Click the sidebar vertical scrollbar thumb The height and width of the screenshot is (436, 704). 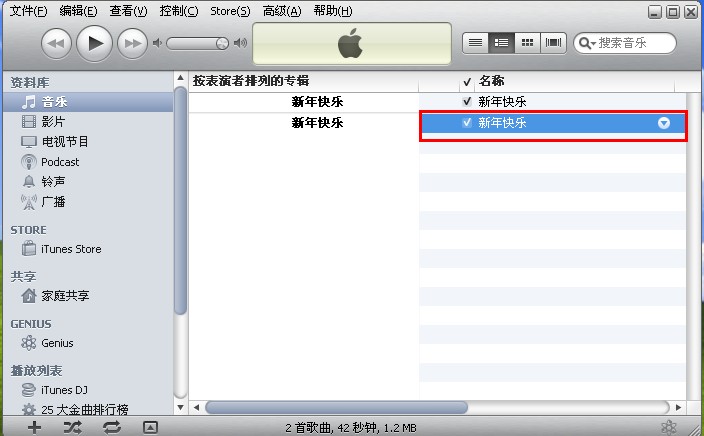(x=180, y=200)
